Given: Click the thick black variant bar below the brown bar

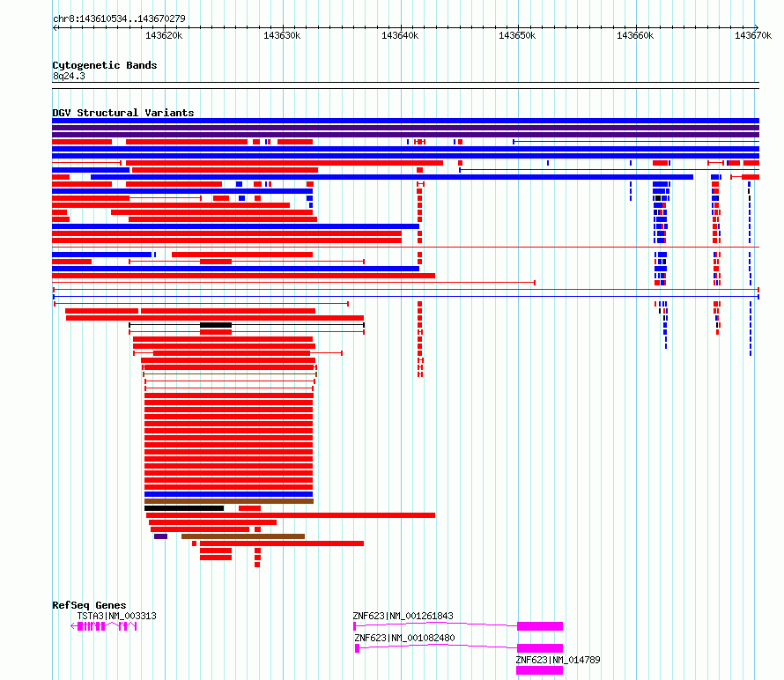Looking at the screenshot, I should coord(184,508).
